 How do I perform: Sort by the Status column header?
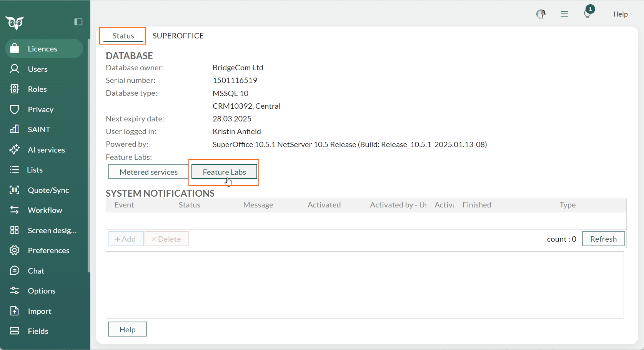[x=189, y=205]
